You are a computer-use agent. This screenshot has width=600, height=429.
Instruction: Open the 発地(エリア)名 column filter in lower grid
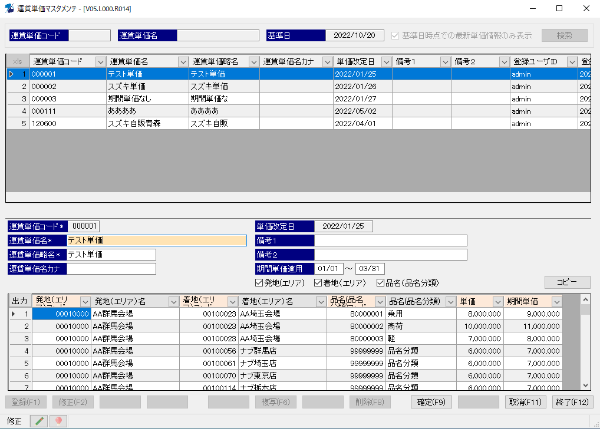173,302
